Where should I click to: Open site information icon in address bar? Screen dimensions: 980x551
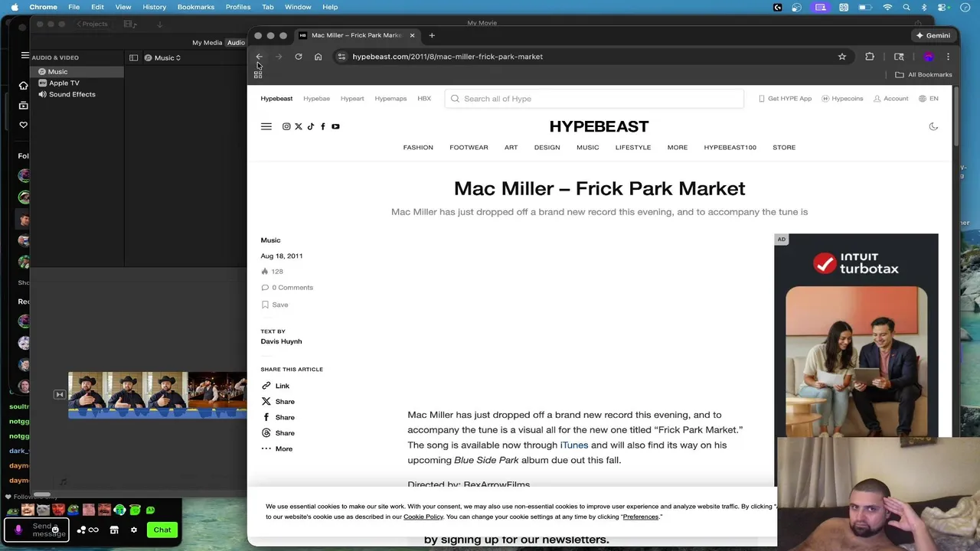click(342, 57)
